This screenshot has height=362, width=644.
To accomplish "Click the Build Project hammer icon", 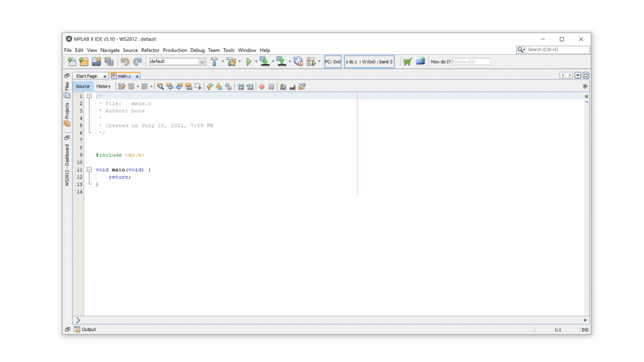I will click(214, 61).
